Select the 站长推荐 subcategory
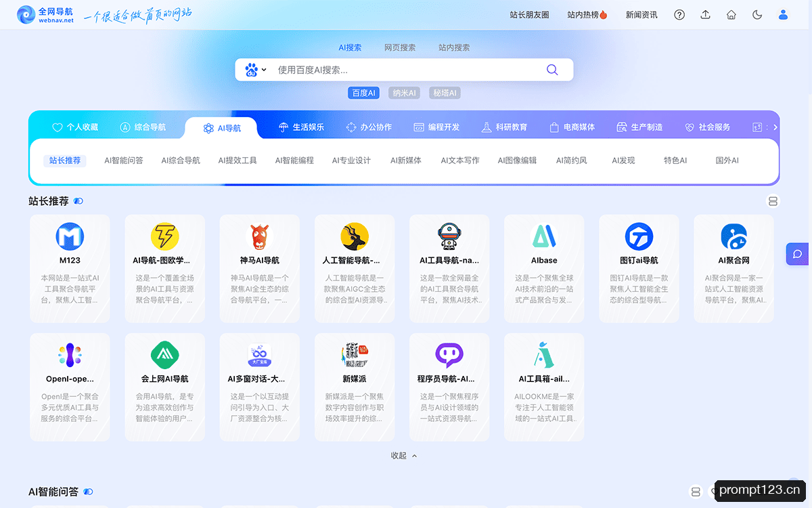This screenshot has height=508, width=812. point(65,161)
